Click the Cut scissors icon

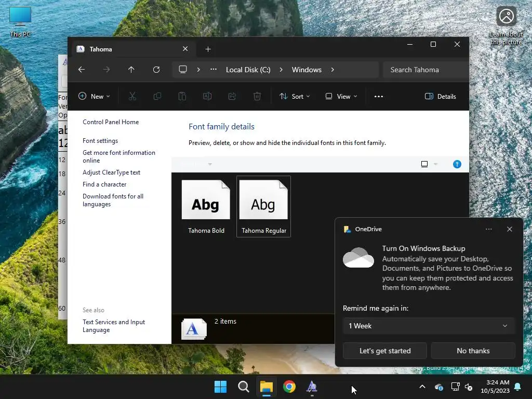132,96
